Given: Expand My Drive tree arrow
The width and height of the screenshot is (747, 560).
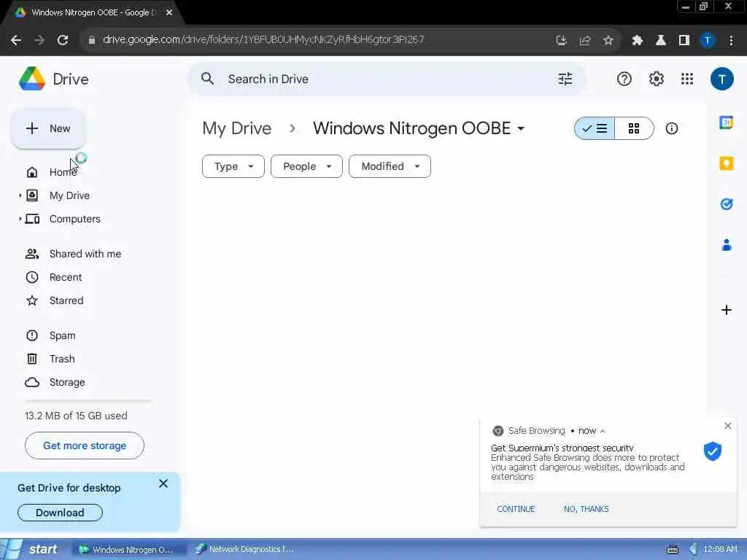Looking at the screenshot, I should click(20, 195).
